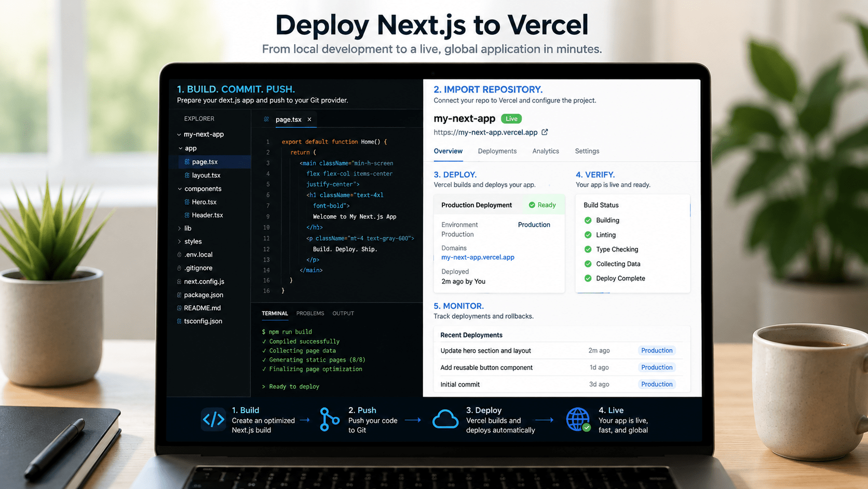The width and height of the screenshot is (868, 489).
Task: Click the code brackets Build icon
Action: tap(213, 419)
